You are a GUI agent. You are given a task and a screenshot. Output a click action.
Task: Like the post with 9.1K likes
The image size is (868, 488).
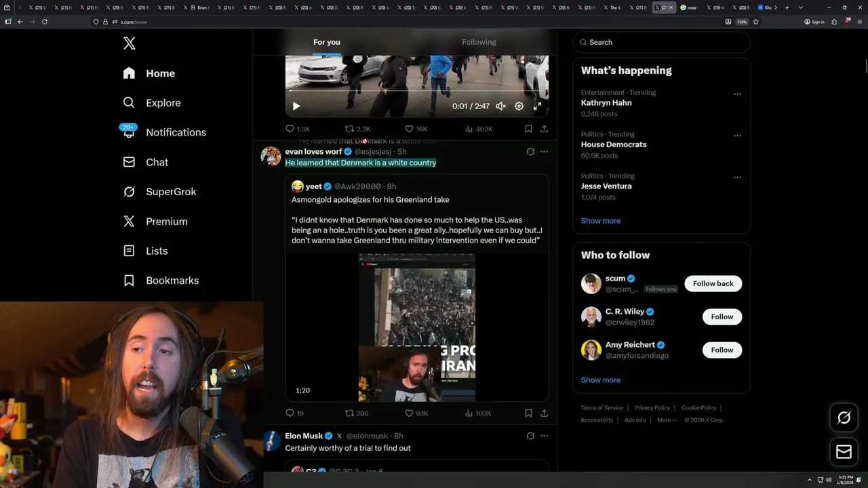point(416,413)
